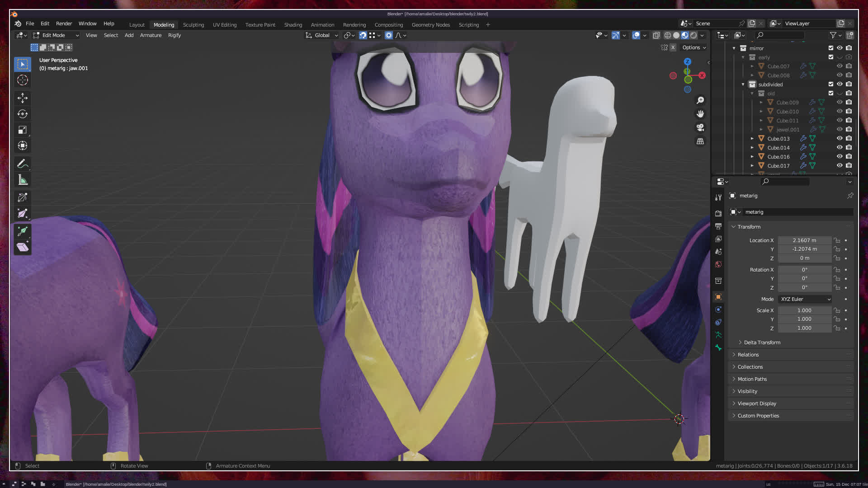Open the Armature menu
Image resolution: width=868 pixels, height=488 pixels.
pyautogui.click(x=151, y=35)
